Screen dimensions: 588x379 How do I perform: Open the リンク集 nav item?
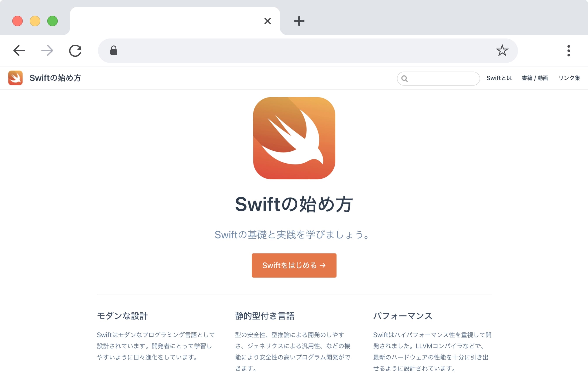point(569,78)
